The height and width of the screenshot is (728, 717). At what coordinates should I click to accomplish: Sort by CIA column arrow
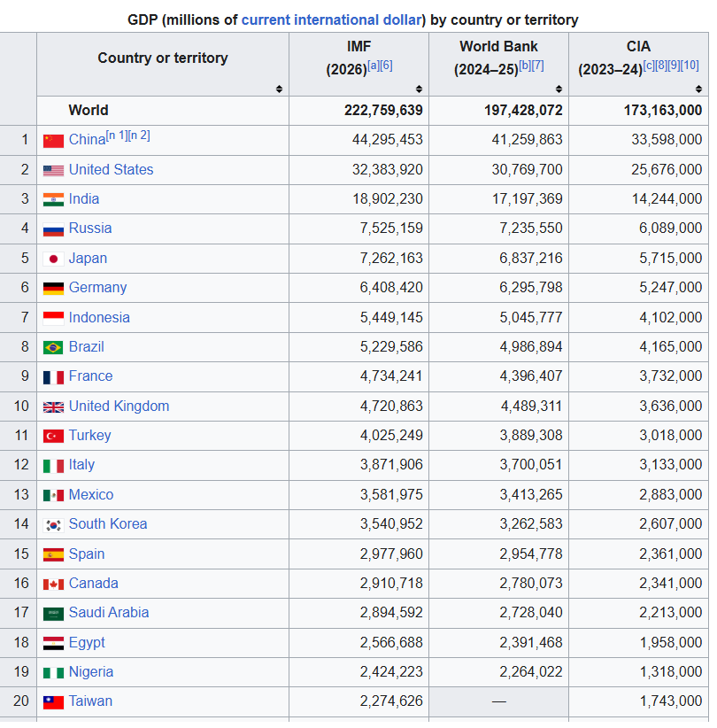tap(698, 89)
